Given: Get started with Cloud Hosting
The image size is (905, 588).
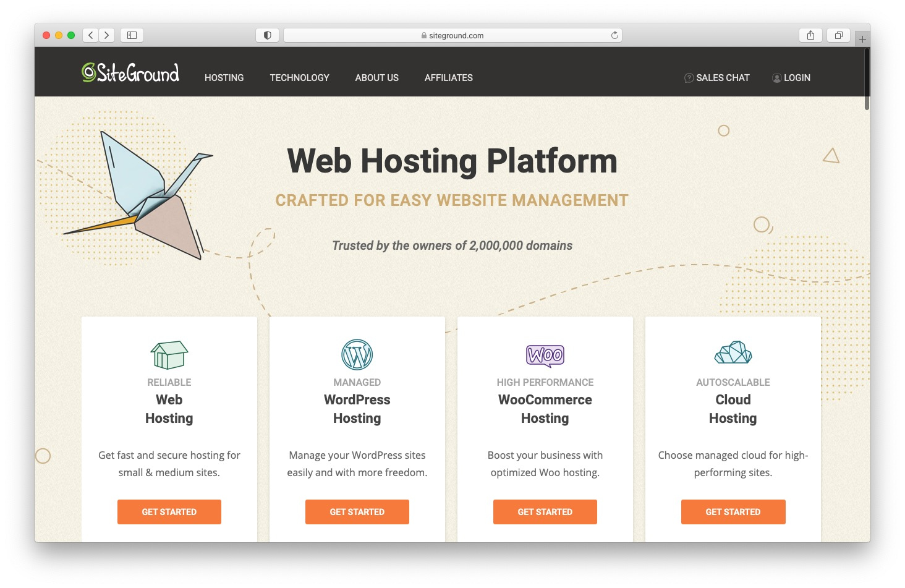Looking at the screenshot, I should point(733,512).
